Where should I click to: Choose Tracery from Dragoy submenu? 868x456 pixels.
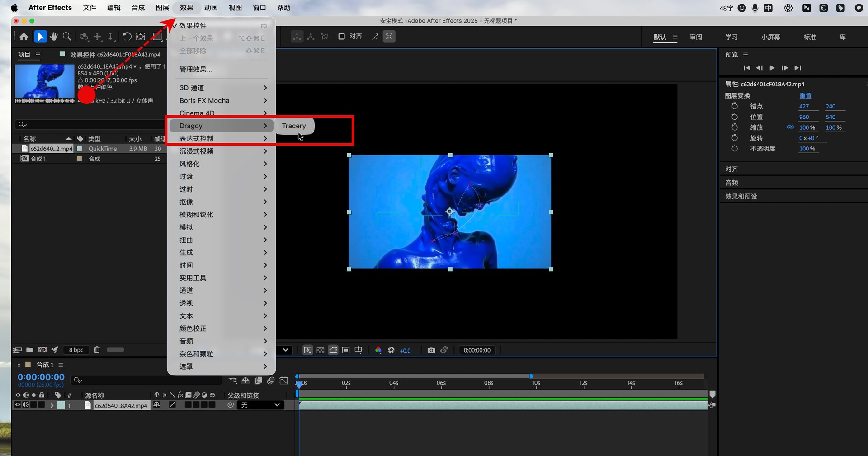[294, 126]
